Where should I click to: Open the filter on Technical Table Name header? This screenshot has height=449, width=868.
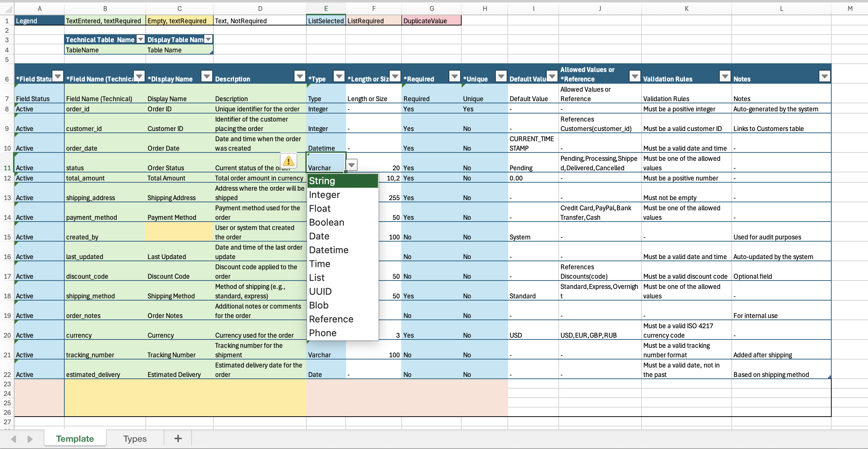tap(140, 39)
